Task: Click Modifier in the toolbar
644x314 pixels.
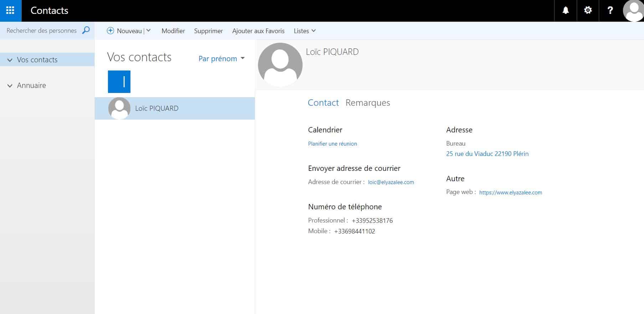Action: click(x=173, y=31)
